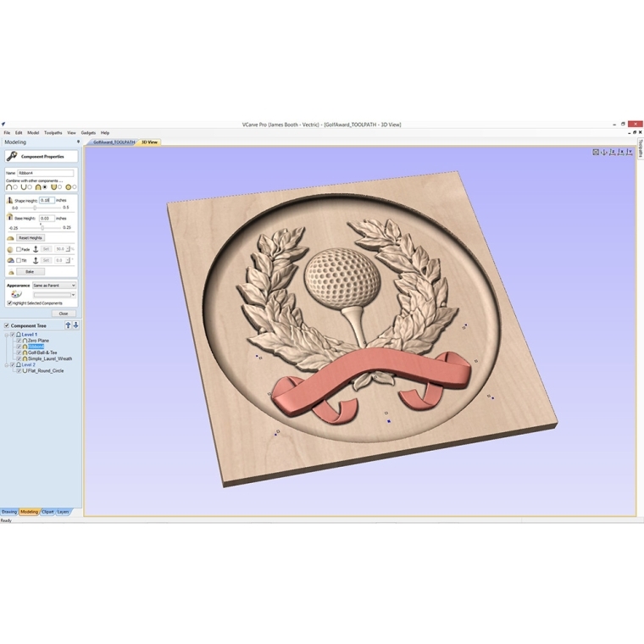
Task: Switch to the Drawing tab
Action: [x=9, y=512]
